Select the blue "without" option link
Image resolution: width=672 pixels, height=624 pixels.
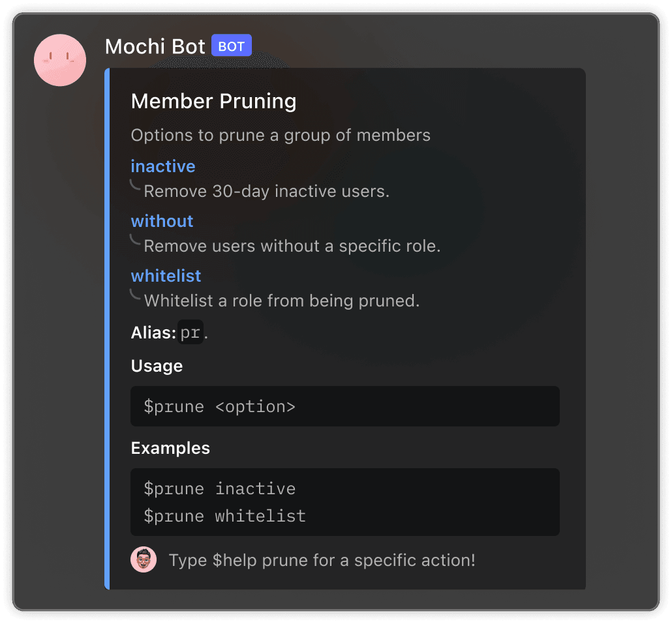pos(162,221)
